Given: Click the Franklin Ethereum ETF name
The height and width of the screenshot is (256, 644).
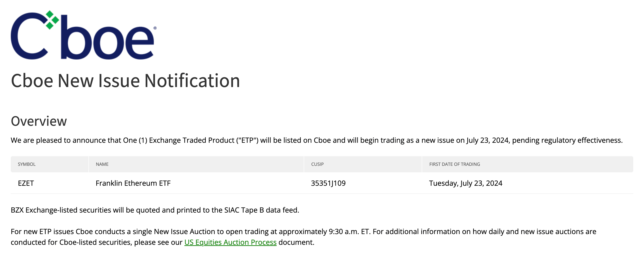Looking at the screenshot, I should pos(133,182).
